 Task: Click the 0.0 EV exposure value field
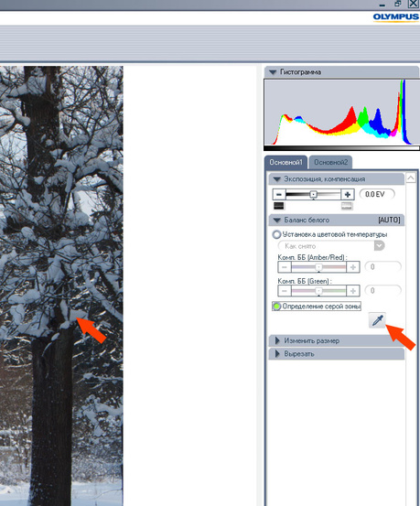pyautogui.click(x=377, y=194)
